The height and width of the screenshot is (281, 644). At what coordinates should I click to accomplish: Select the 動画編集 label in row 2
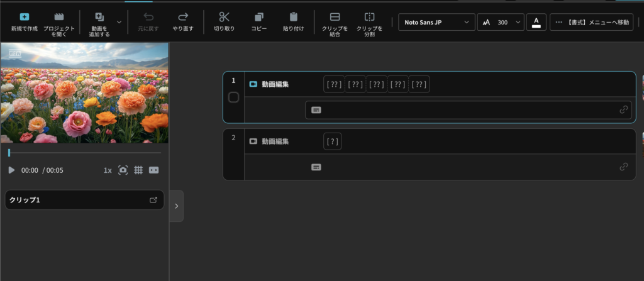[x=275, y=141]
